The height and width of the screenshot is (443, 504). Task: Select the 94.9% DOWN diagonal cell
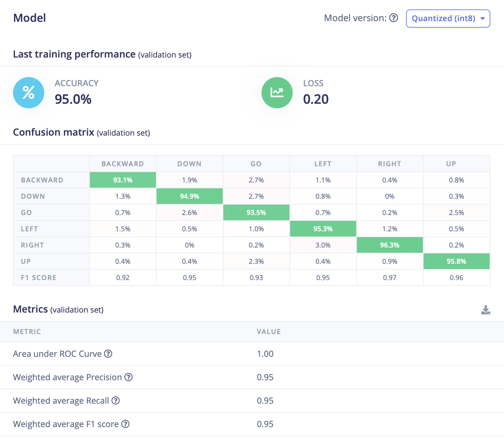pyautogui.click(x=189, y=196)
